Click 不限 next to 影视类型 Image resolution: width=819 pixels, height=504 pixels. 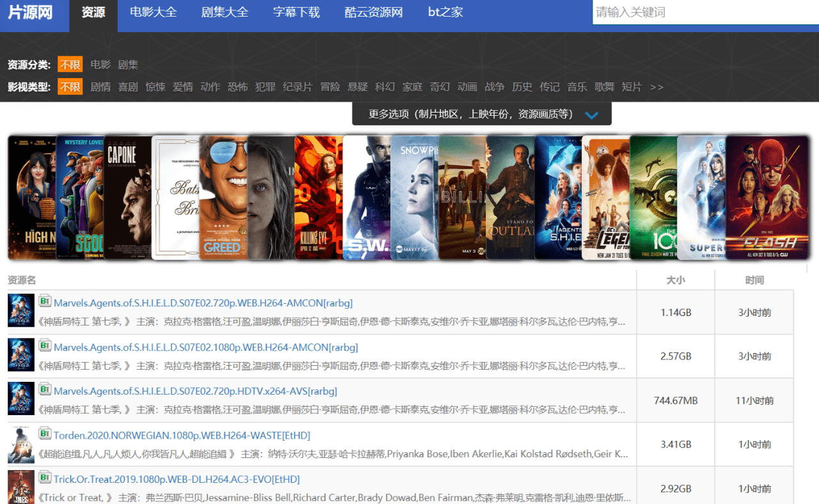tap(70, 87)
